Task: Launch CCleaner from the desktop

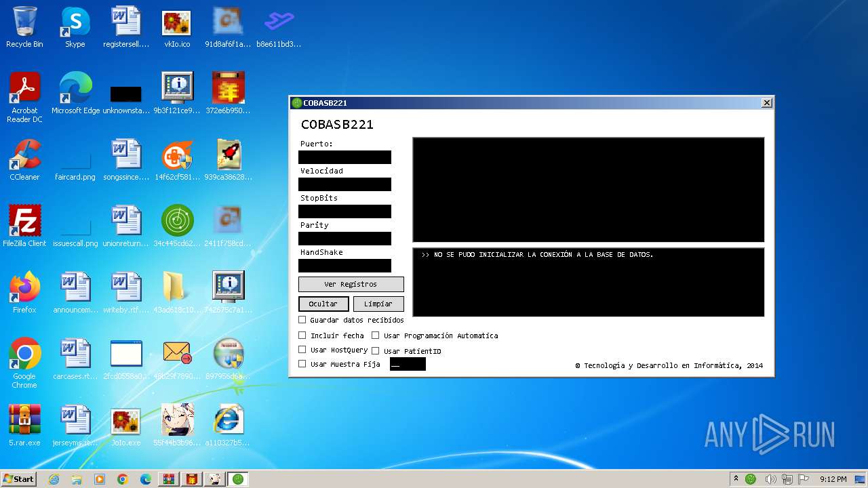Action: [24, 160]
